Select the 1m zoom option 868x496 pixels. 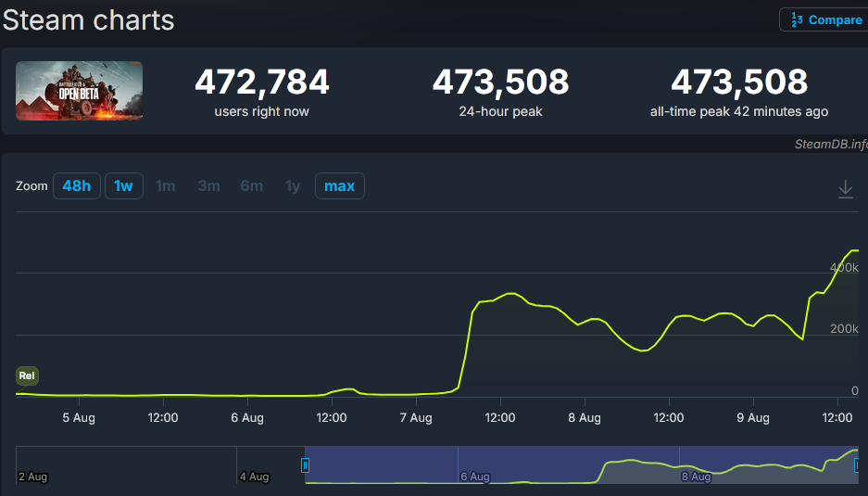coord(166,185)
